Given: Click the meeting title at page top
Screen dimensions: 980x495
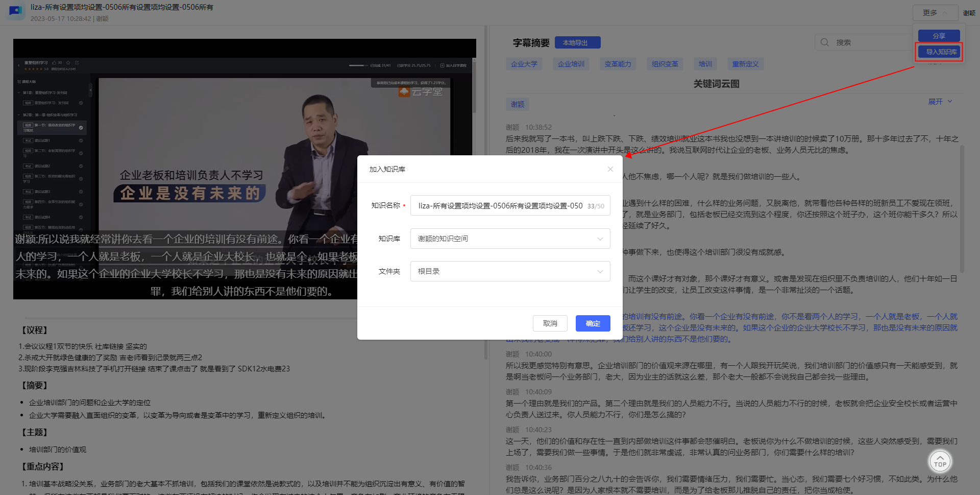Looking at the screenshot, I should pyautogui.click(x=122, y=7).
